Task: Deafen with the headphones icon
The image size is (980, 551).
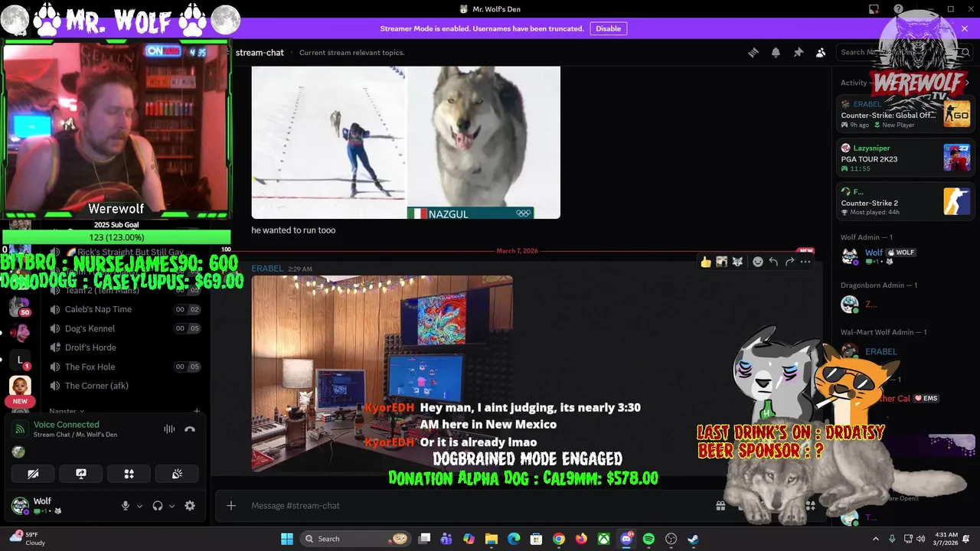Action: pyautogui.click(x=158, y=506)
